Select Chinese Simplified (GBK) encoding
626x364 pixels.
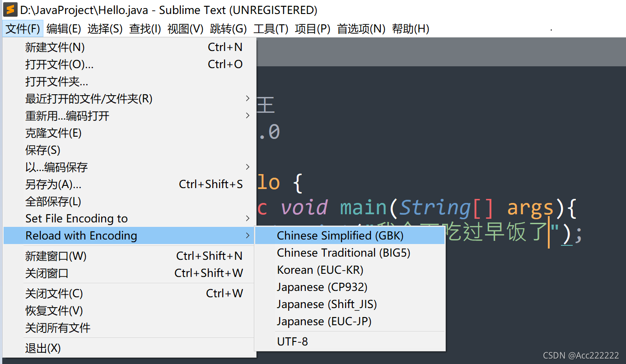pyautogui.click(x=350, y=235)
